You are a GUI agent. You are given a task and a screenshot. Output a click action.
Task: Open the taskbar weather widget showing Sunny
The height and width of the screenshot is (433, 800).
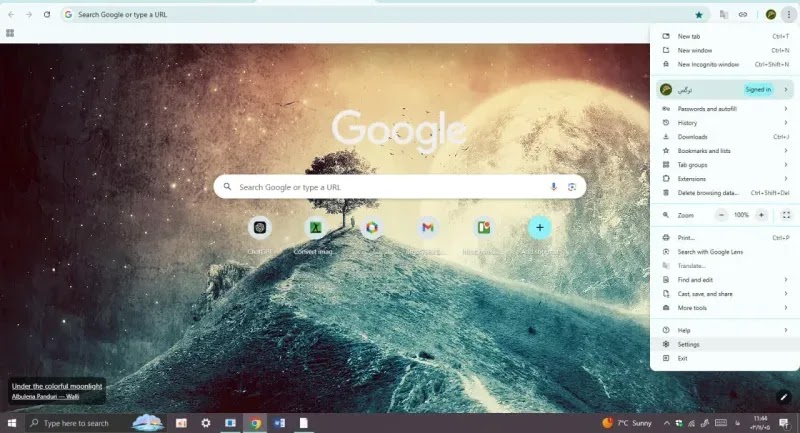[x=627, y=423]
